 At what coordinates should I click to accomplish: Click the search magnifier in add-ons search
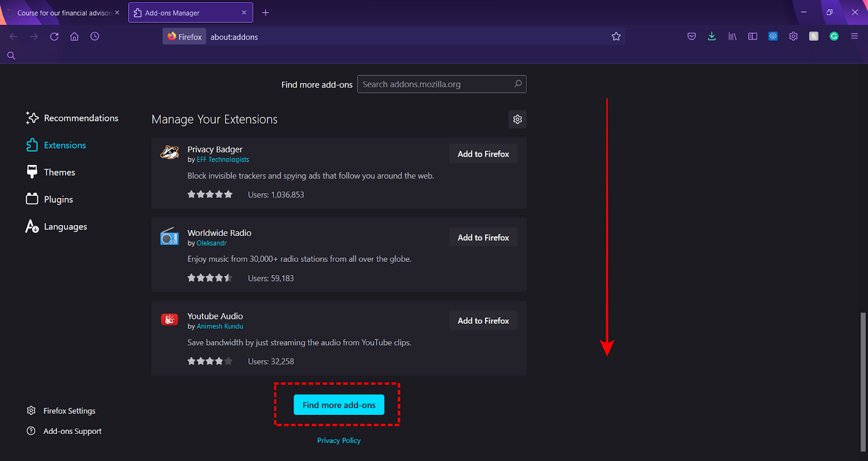point(518,84)
